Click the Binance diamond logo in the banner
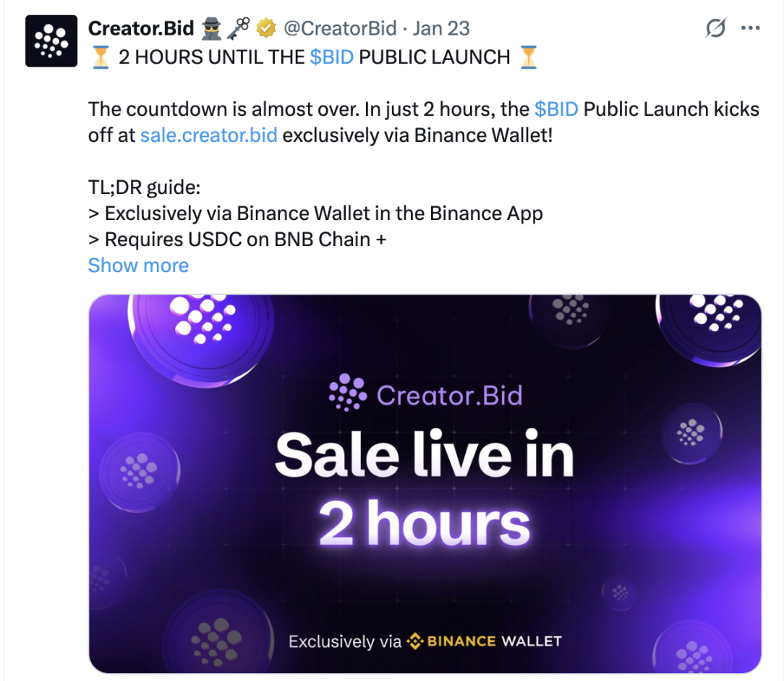The image size is (784, 681). (416, 640)
